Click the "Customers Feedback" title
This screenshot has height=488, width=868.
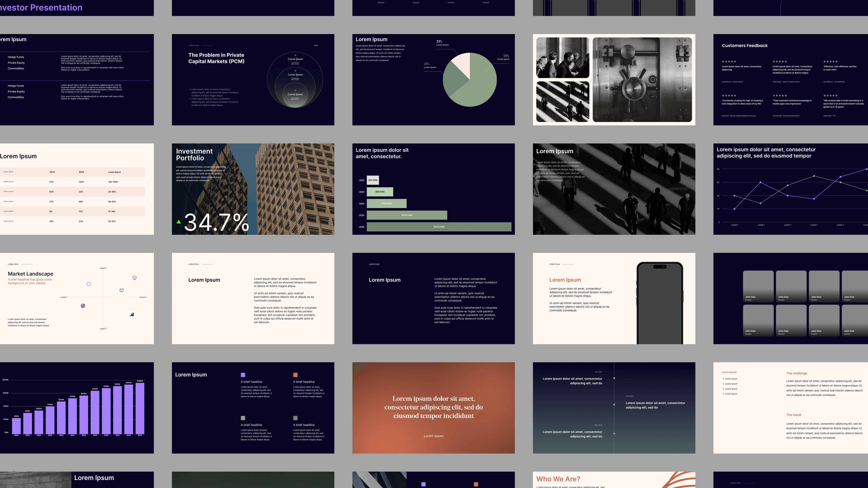[744, 45]
